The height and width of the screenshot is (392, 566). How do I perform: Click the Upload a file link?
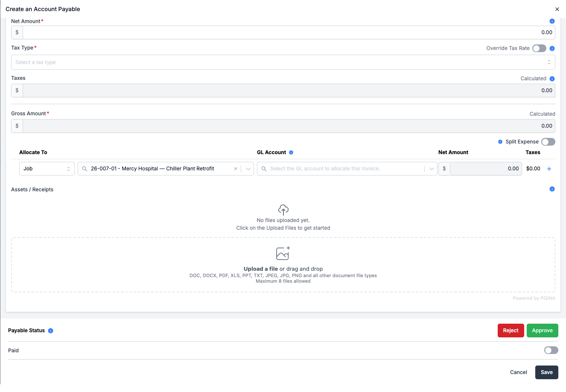261,269
